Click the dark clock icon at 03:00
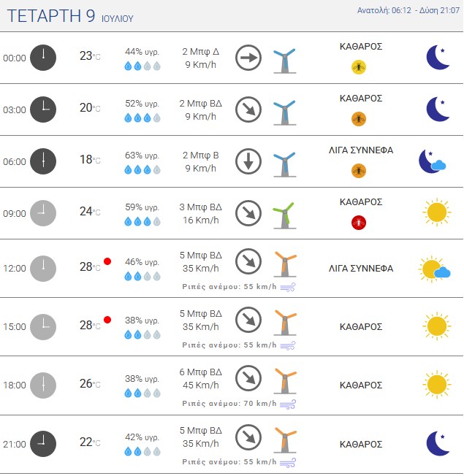Image resolution: width=464 pixels, height=476 pixels. pos(43,110)
